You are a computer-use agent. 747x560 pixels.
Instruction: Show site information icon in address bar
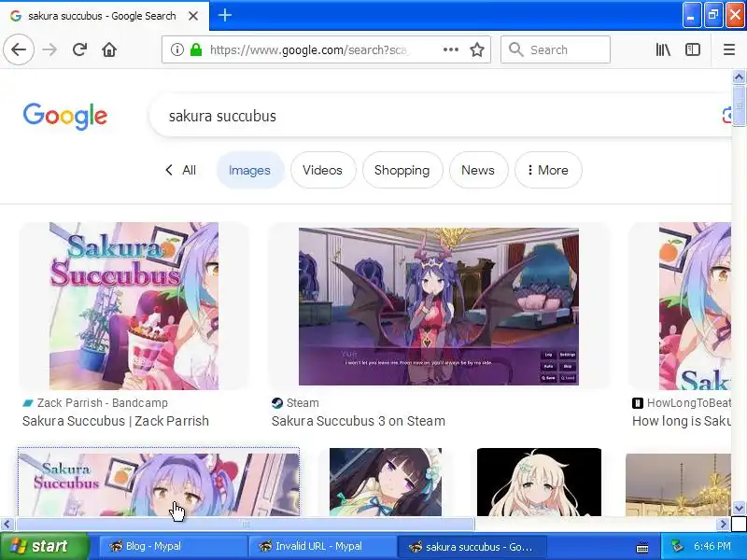pos(176,49)
